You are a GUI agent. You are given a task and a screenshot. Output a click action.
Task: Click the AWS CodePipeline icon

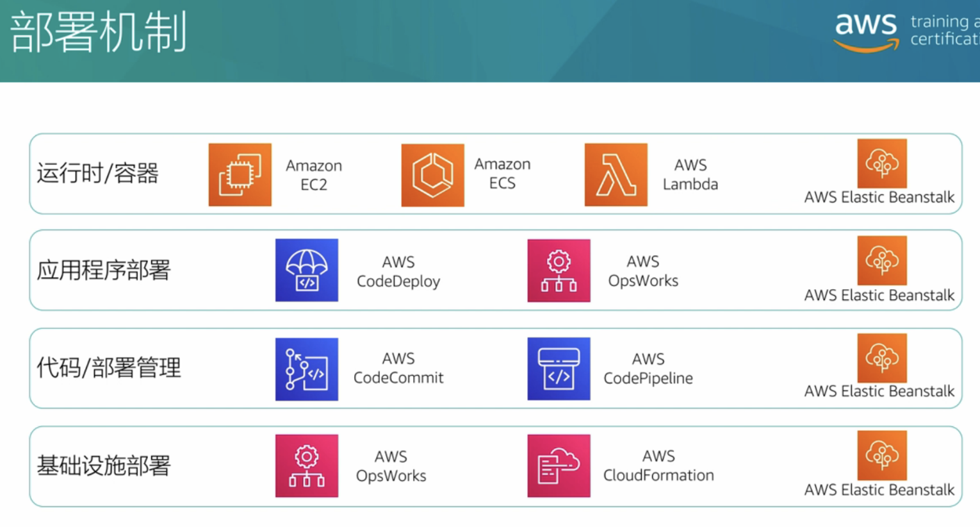coord(559,369)
